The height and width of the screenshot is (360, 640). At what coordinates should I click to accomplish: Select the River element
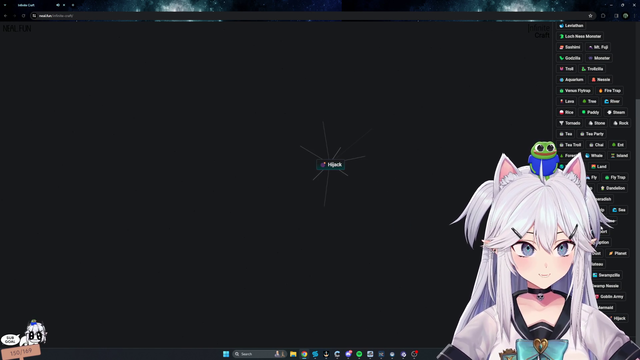(x=612, y=101)
